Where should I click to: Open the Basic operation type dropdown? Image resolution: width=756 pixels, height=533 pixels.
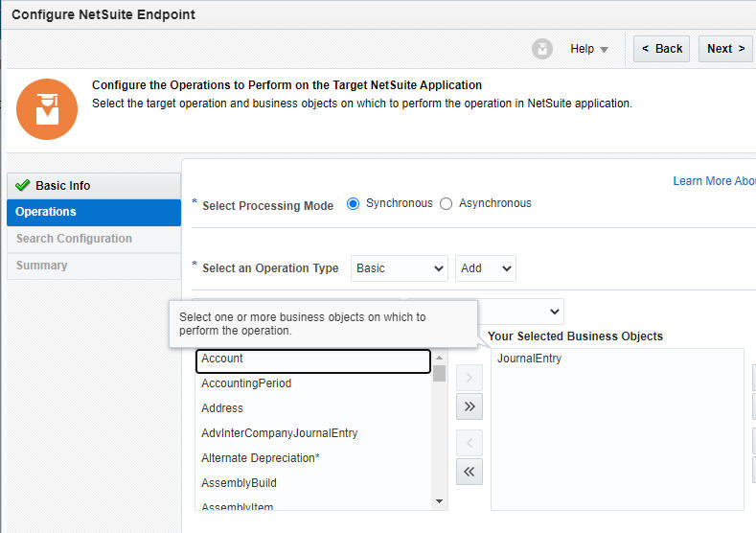(400, 268)
